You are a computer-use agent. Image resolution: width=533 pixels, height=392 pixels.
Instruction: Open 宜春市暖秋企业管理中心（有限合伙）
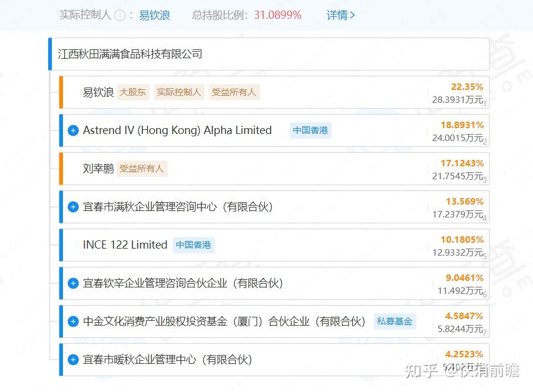pyautogui.click(x=167, y=360)
